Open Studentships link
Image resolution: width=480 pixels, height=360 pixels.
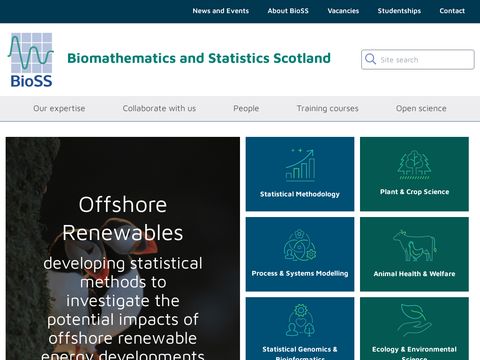(399, 11)
